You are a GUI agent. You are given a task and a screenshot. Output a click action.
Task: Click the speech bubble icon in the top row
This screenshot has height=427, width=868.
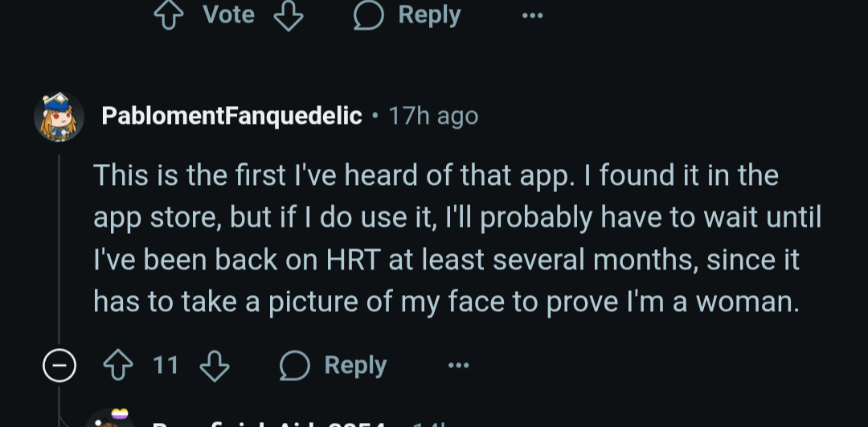point(369,14)
